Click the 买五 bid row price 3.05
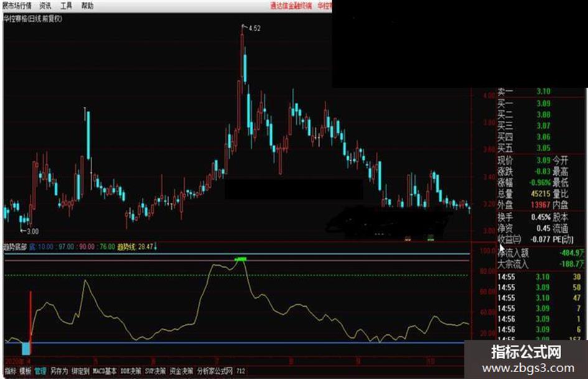 pyautogui.click(x=543, y=148)
